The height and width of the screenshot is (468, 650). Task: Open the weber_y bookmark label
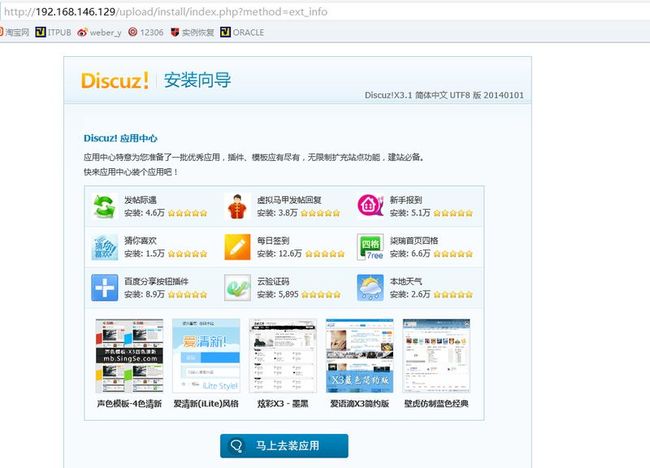pyautogui.click(x=105, y=32)
